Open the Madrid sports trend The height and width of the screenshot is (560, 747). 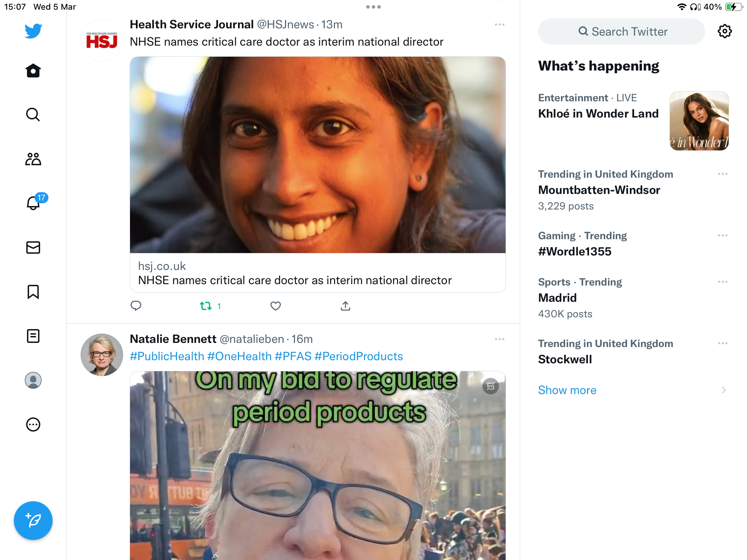[557, 298]
